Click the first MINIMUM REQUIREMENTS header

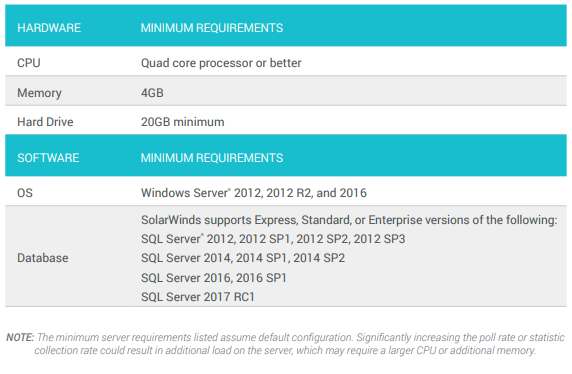(212, 28)
